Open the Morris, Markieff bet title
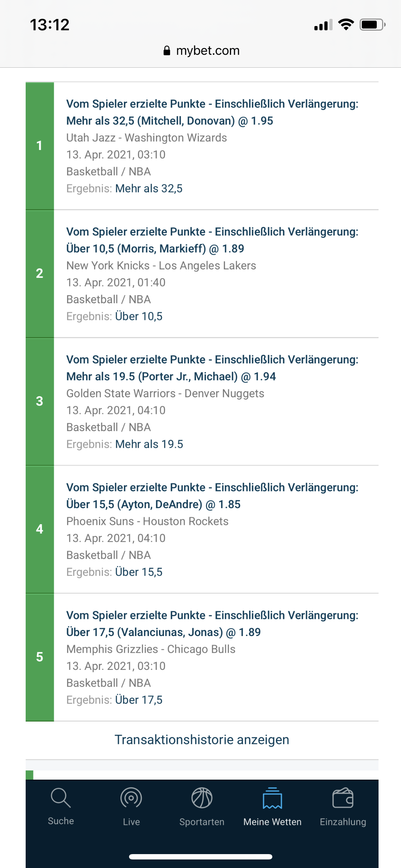The image size is (401, 868). (x=212, y=240)
